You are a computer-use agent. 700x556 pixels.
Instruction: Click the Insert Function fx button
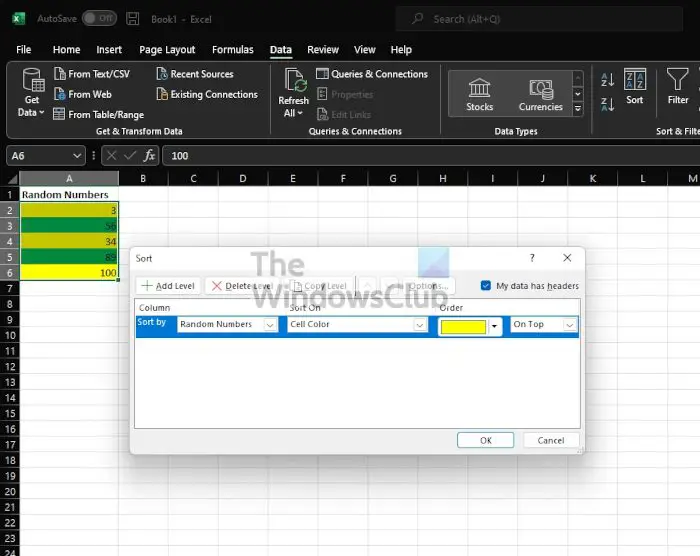(149, 155)
